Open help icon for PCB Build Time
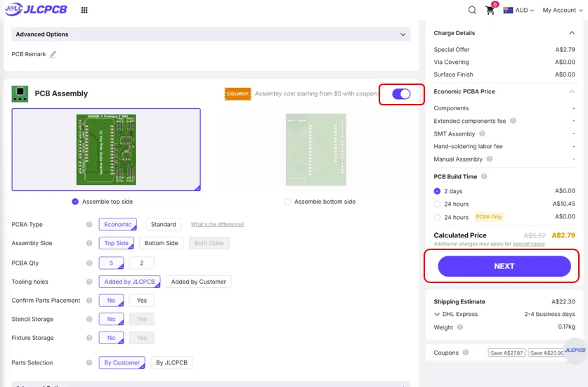The height and width of the screenshot is (387, 588). click(x=484, y=176)
